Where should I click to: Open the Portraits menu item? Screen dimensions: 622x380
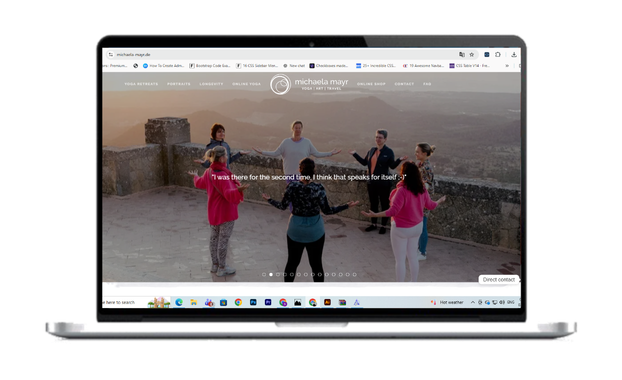179,84
